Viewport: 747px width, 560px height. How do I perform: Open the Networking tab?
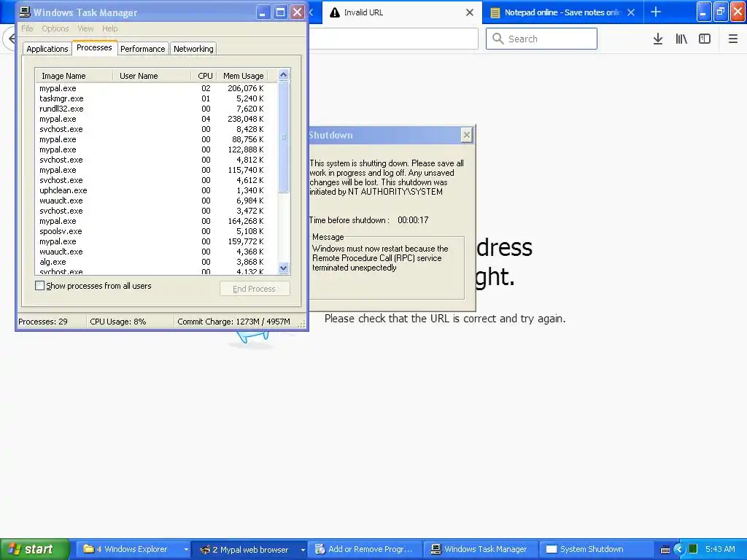(193, 49)
